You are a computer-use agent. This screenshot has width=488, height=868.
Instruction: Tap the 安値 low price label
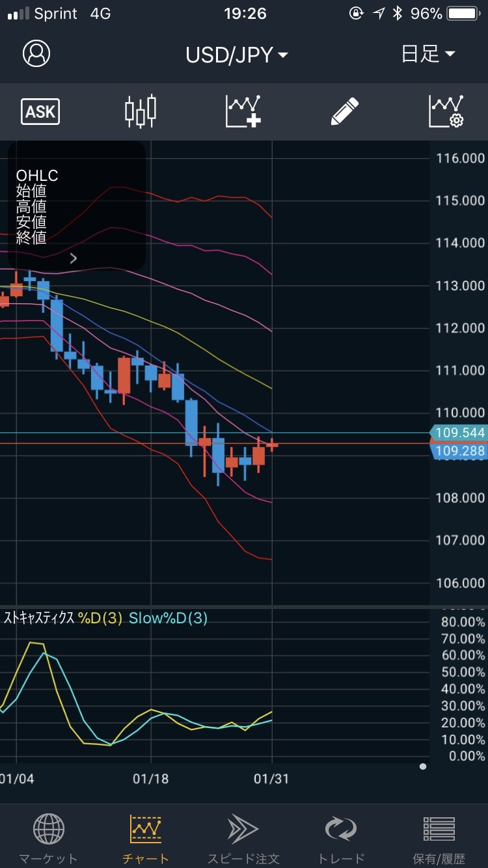(x=31, y=222)
